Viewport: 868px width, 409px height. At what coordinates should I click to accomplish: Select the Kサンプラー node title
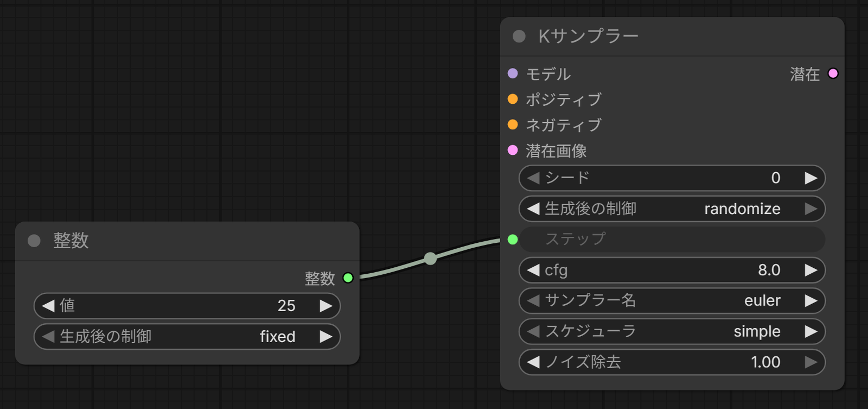(x=589, y=36)
